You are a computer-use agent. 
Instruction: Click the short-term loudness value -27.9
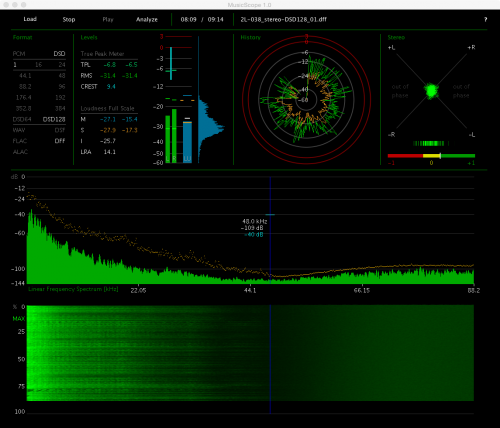(x=108, y=130)
